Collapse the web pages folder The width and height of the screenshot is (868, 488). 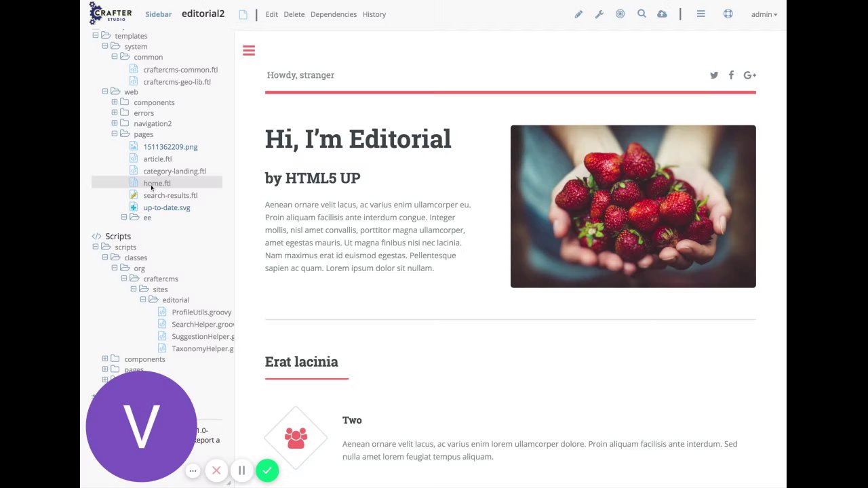click(115, 134)
